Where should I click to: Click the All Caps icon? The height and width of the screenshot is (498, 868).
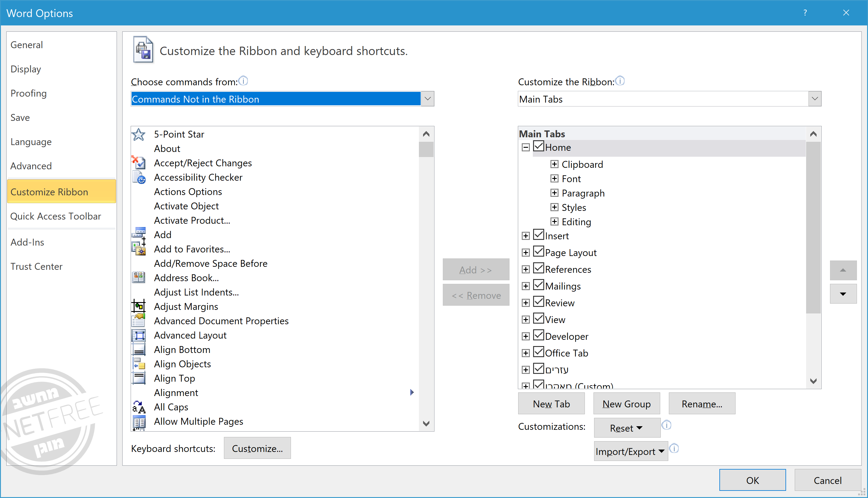click(139, 407)
